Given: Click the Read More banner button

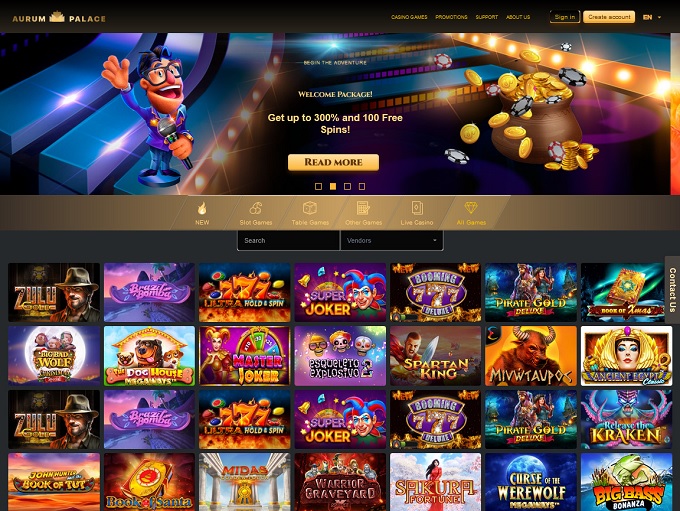Looking at the screenshot, I should point(333,162).
